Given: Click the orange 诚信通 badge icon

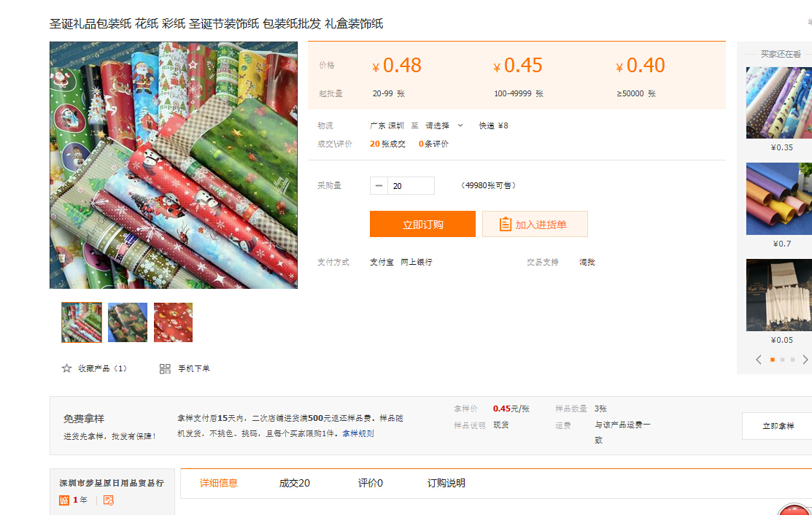Looking at the screenshot, I should pyautogui.click(x=63, y=500).
